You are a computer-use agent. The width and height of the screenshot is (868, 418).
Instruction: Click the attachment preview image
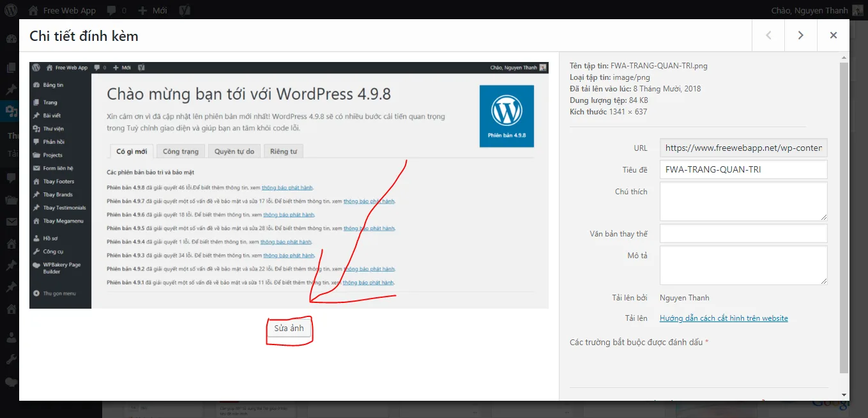pos(289,185)
